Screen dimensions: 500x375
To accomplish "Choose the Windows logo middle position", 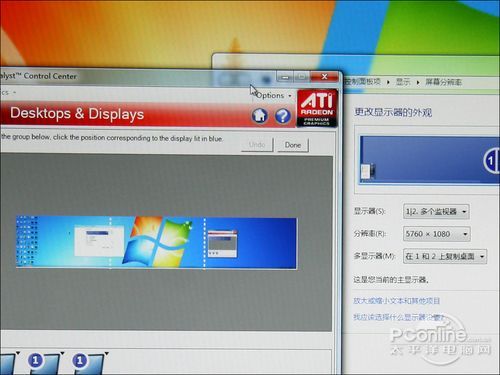I will click(x=157, y=242).
